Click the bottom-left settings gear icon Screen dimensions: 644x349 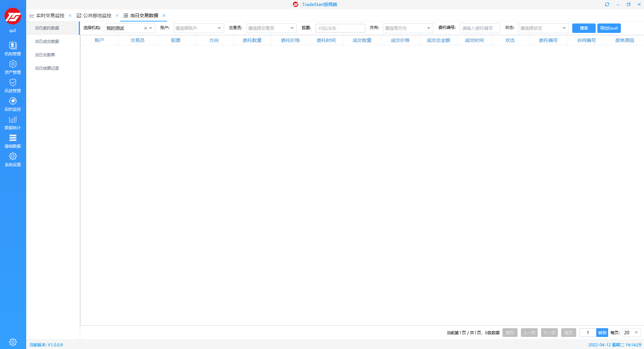point(13,342)
